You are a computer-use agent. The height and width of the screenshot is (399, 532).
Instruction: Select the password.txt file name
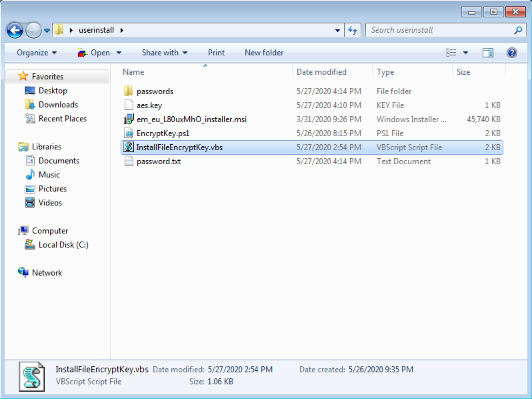159,161
